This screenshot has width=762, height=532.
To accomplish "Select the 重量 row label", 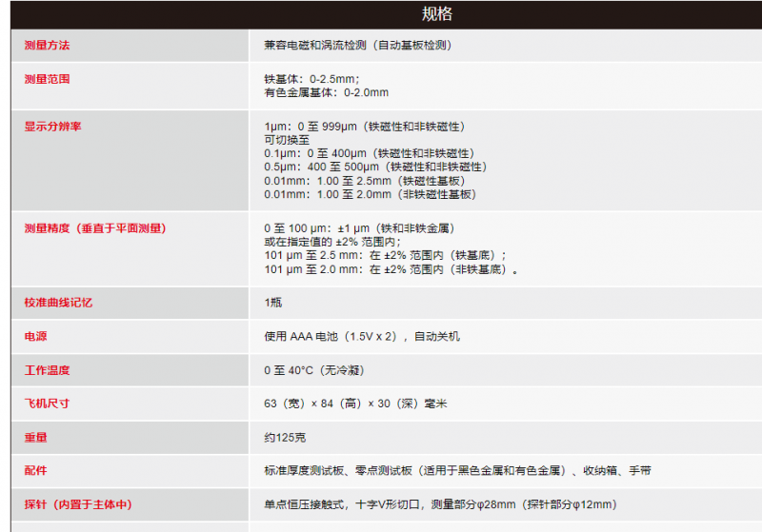I will coord(35,438).
